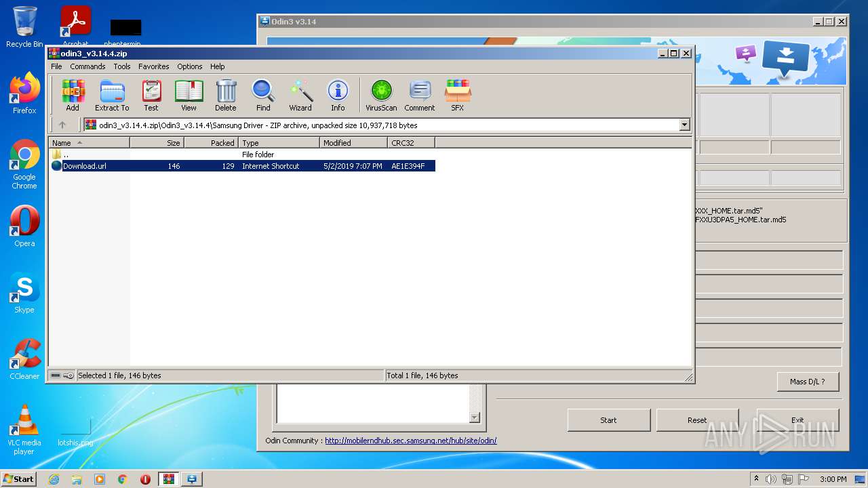Select Download.url file row
The width and height of the screenshot is (868, 488).
242,166
